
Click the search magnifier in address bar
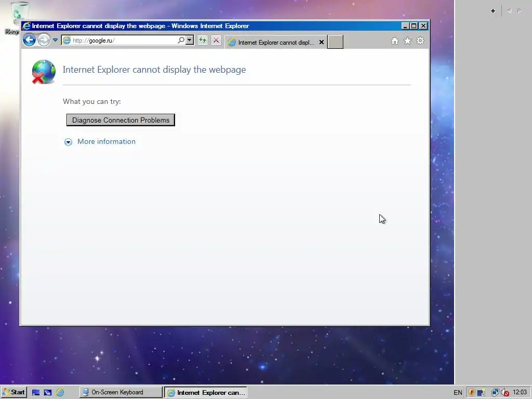click(181, 40)
